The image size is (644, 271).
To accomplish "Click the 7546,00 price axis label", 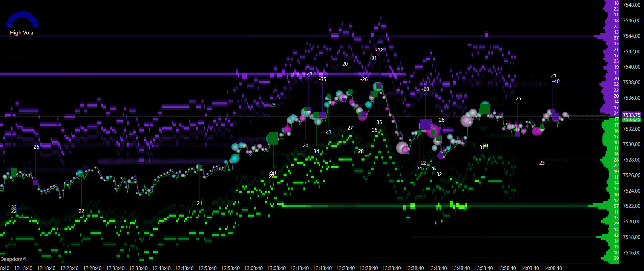I will pyautogui.click(x=632, y=21).
